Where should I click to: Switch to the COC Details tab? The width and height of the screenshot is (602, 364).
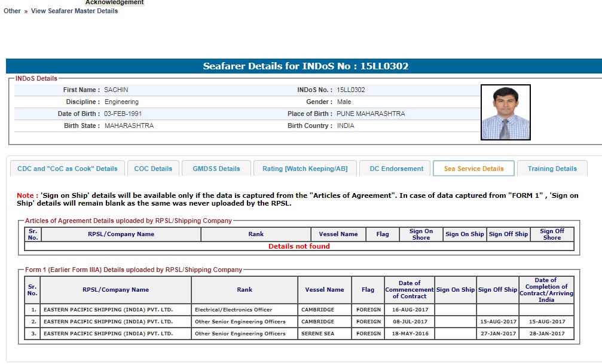point(153,169)
